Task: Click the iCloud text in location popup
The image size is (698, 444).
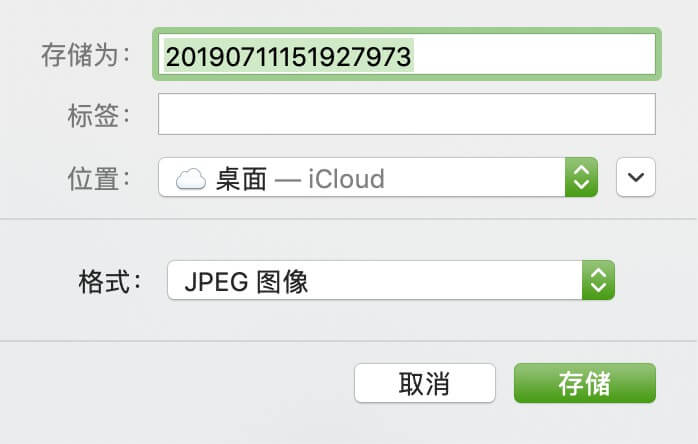Action: tap(346, 179)
